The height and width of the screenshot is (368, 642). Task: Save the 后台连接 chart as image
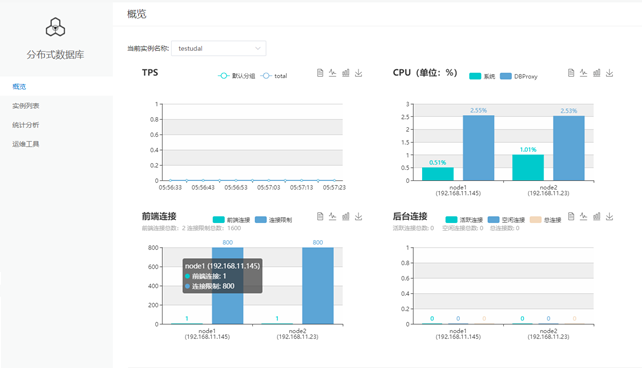tap(609, 216)
